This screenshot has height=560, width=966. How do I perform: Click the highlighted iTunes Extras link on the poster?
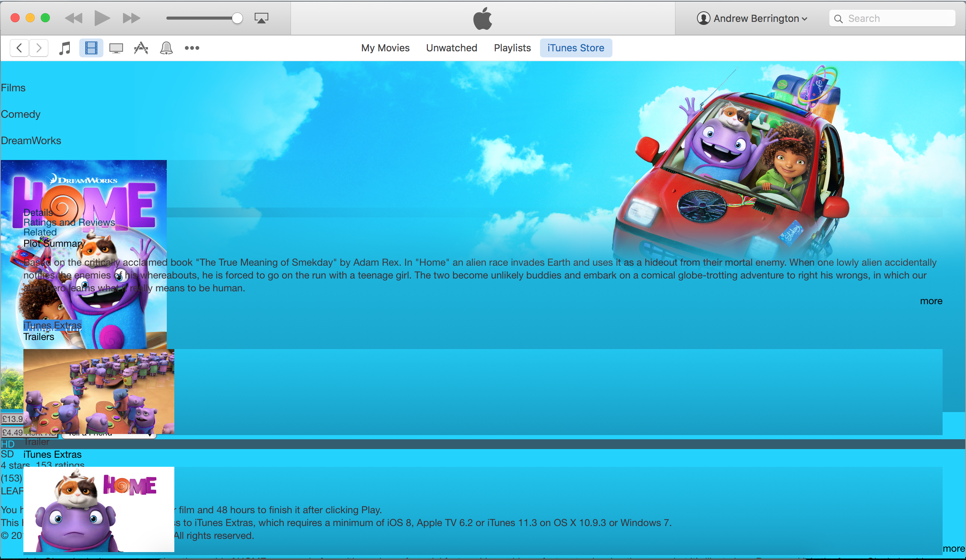(52, 325)
